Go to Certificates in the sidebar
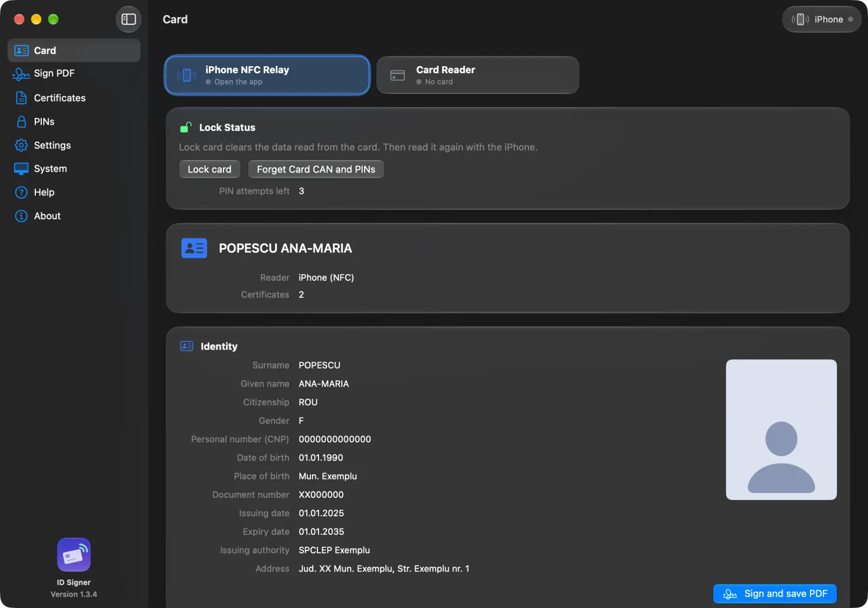The width and height of the screenshot is (868, 608). pyautogui.click(x=74, y=98)
